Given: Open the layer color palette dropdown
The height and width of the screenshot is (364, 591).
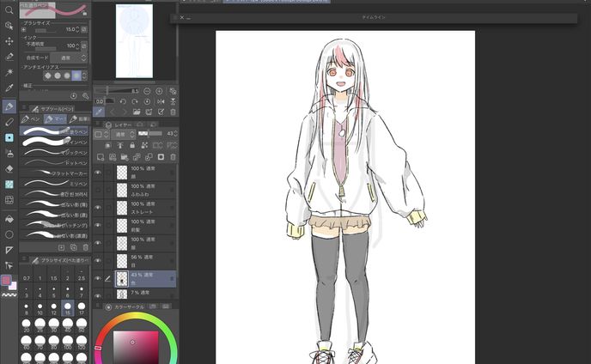Looking at the screenshot, I should pos(101,134).
